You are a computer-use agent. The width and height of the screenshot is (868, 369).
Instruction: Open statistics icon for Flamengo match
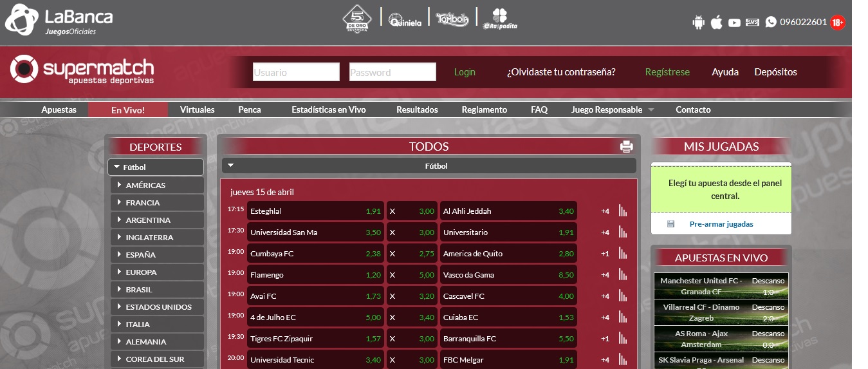(x=623, y=274)
